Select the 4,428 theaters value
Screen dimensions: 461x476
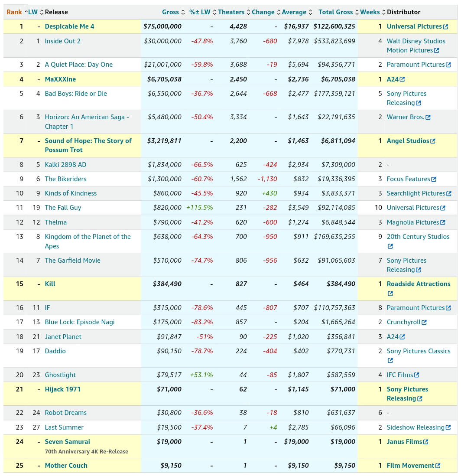(238, 26)
